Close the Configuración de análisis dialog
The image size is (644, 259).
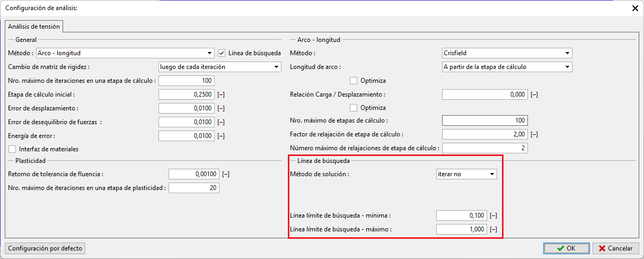coord(634,8)
